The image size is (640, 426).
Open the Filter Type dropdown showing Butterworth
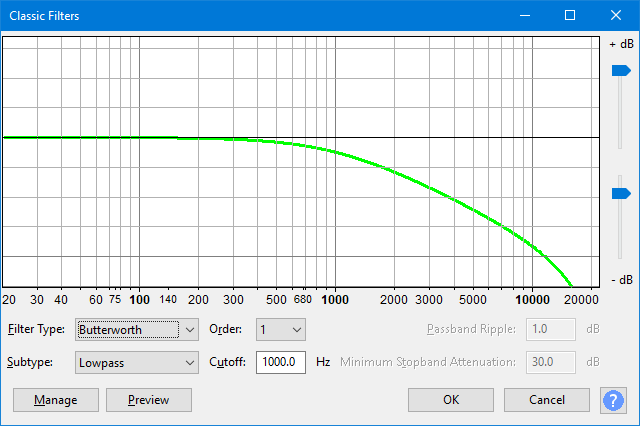138,329
